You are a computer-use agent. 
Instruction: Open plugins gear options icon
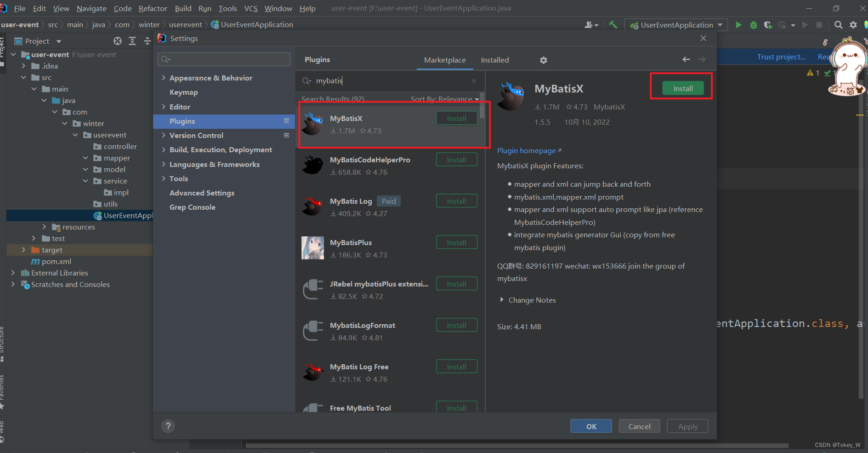[544, 60]
